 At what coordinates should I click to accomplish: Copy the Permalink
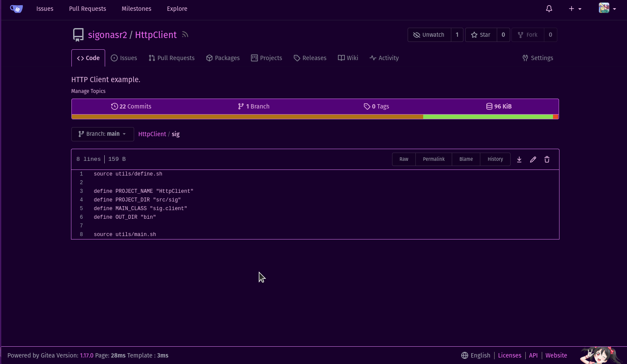coord(434,159)
